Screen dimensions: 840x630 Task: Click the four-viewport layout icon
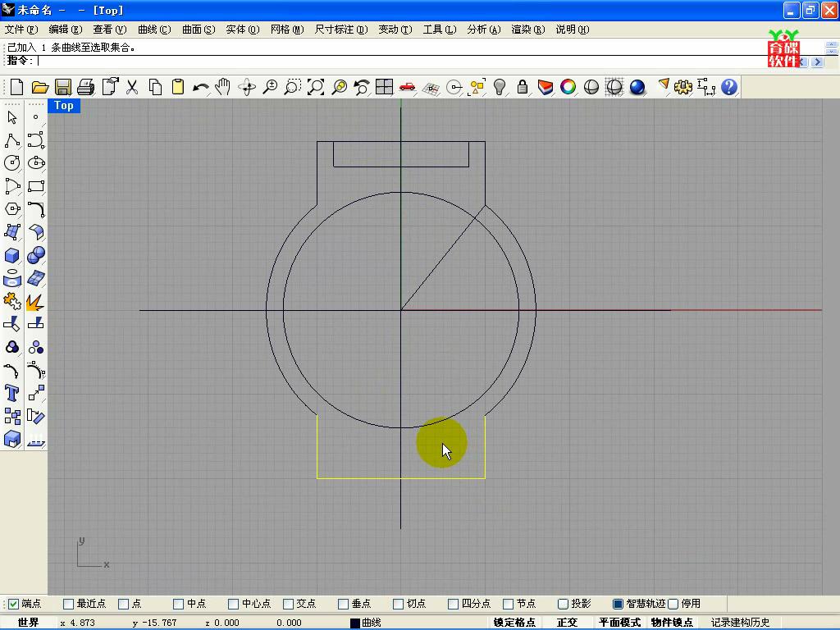(x=384, y=87)
